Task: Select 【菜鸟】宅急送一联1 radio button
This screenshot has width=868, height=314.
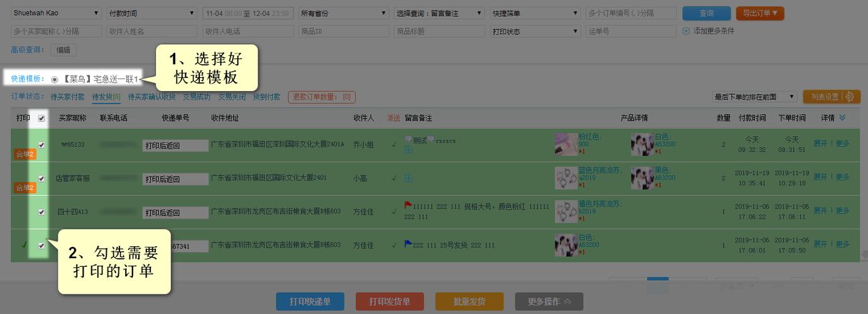Action: click(x=55, y=79)
